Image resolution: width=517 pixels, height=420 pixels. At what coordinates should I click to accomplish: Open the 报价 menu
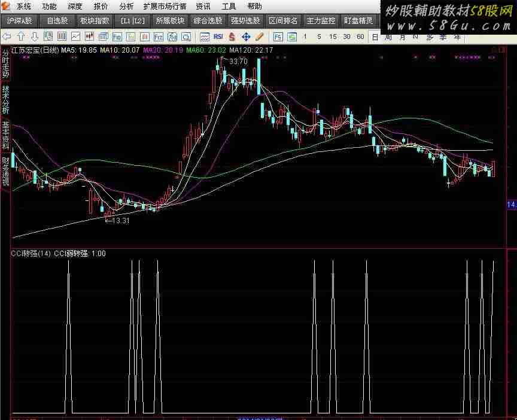coord(101,6)
